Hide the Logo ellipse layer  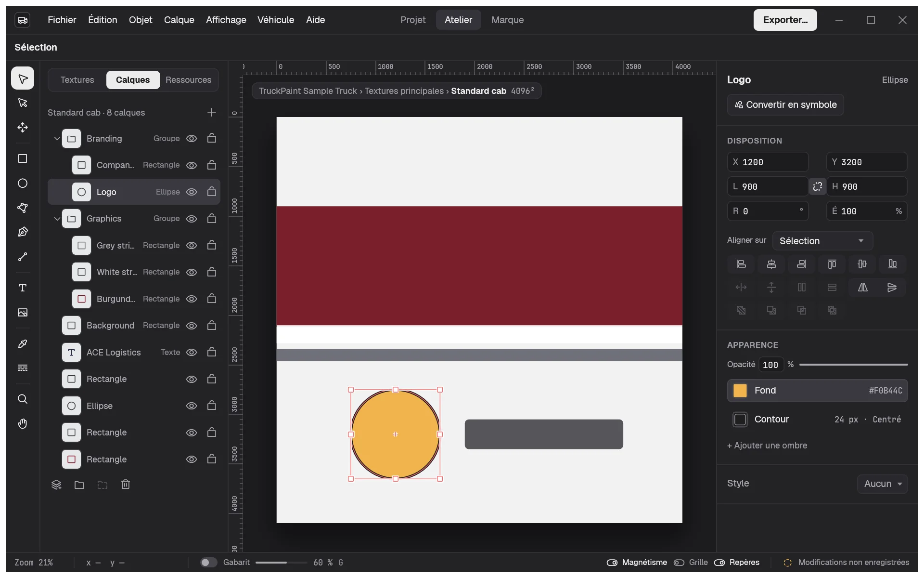click(192, 192)
